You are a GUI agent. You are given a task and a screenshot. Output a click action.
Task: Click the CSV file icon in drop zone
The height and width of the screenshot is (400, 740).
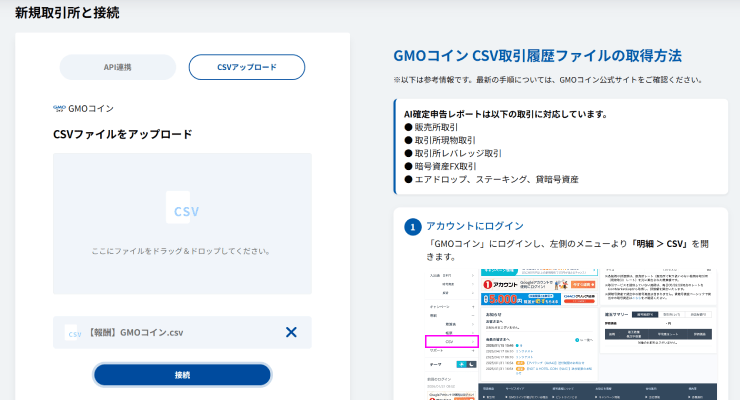181,207
